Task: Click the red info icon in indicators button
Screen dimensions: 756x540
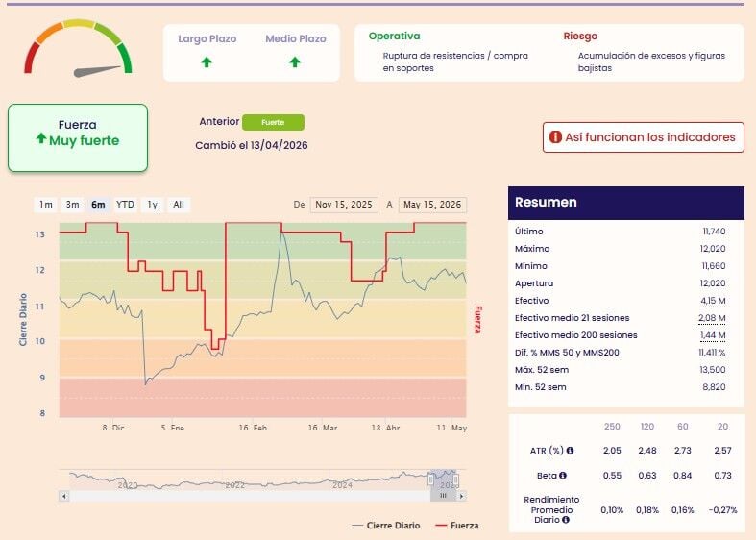Action: 555,137
